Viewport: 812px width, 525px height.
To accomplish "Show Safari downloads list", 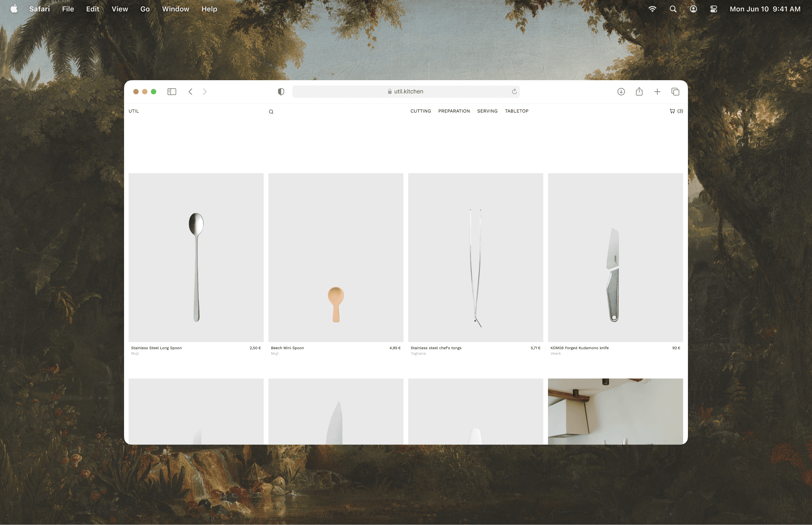I will pos(621,92).
